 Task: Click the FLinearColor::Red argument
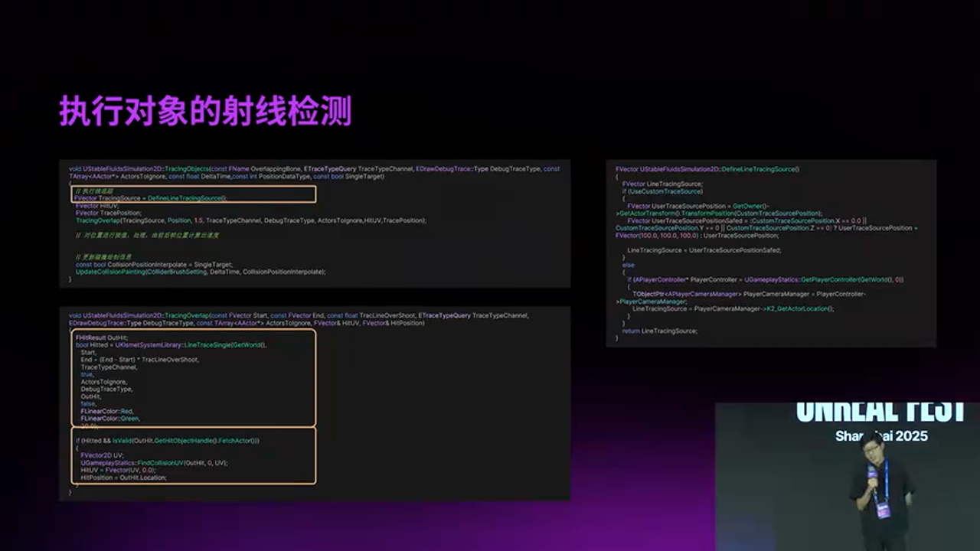pos(107,411)
